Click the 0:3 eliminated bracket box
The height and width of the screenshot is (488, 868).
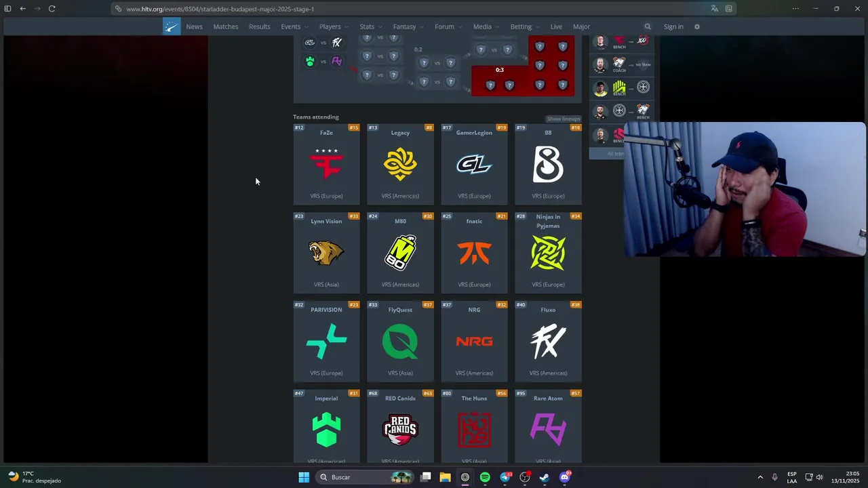[x=499, y=80]
